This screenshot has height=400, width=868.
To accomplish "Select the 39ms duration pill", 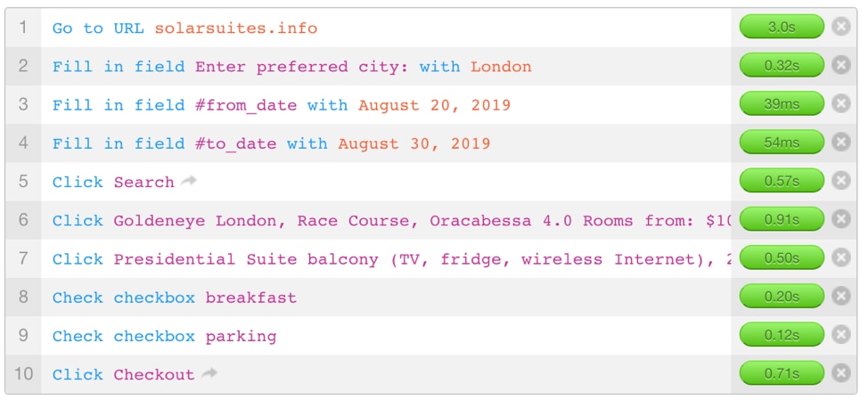I will pyautogui.click(x=782, y=103).
